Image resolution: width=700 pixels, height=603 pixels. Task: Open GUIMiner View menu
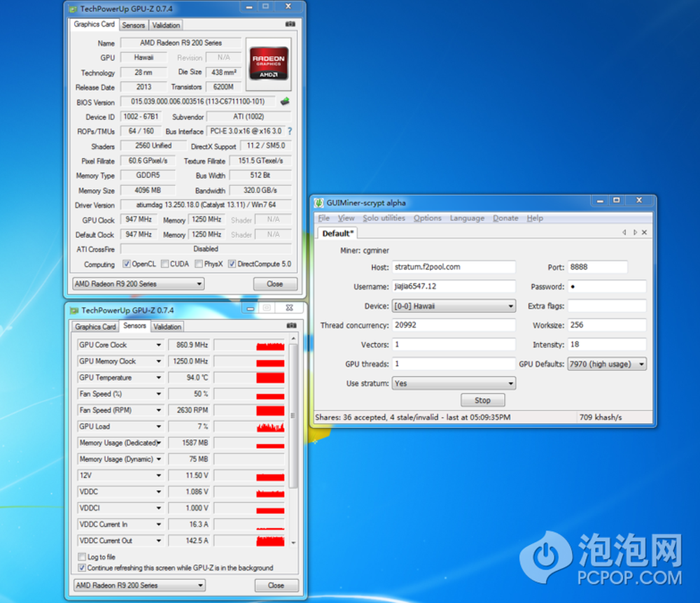coord(346,218)
